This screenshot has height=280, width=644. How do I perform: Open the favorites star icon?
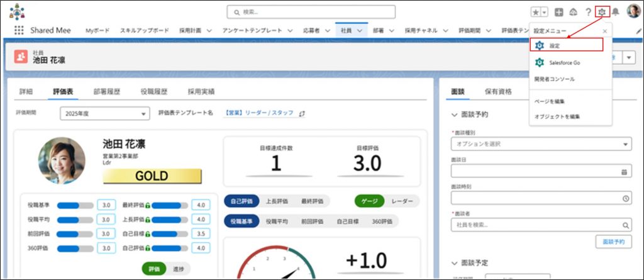coord(535,12)
